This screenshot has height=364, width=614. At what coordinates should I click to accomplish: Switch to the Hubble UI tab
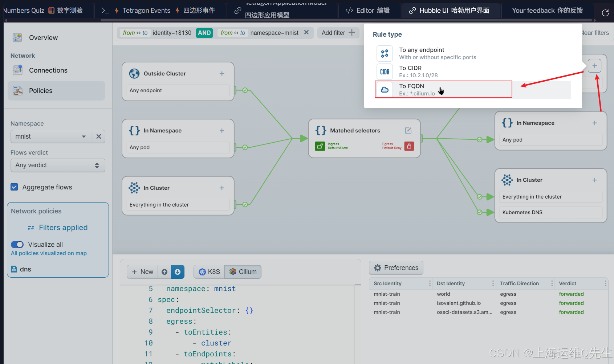[449, 11]
